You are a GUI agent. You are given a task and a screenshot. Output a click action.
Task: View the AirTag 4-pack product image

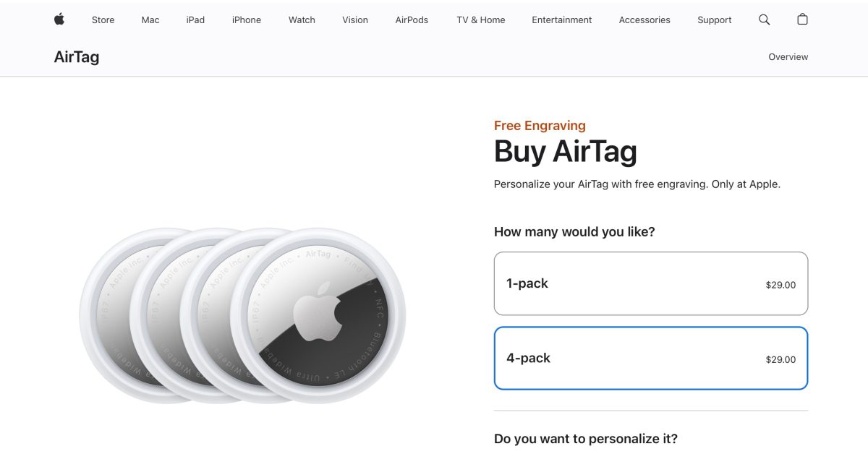pos(239,311)
